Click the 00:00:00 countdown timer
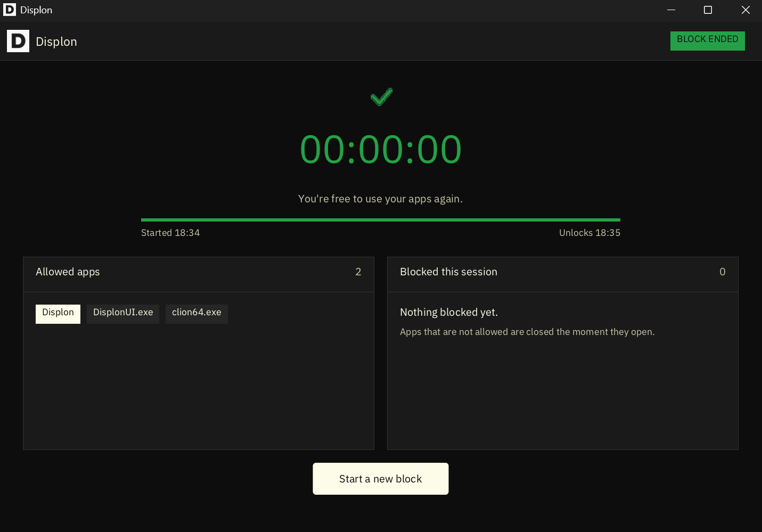This screenshot has height=532, width=762. point(381,150)
